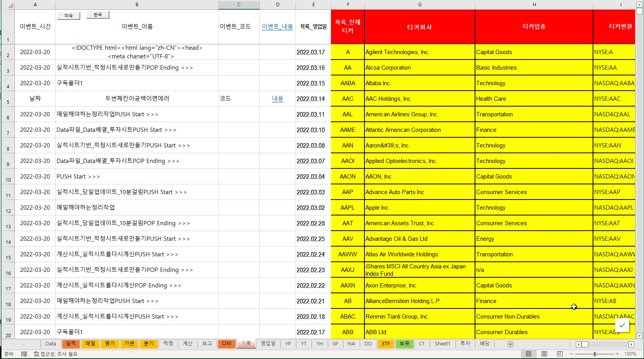
Task: Click the zoom out minus icon
Action: [x=572, y=354]
